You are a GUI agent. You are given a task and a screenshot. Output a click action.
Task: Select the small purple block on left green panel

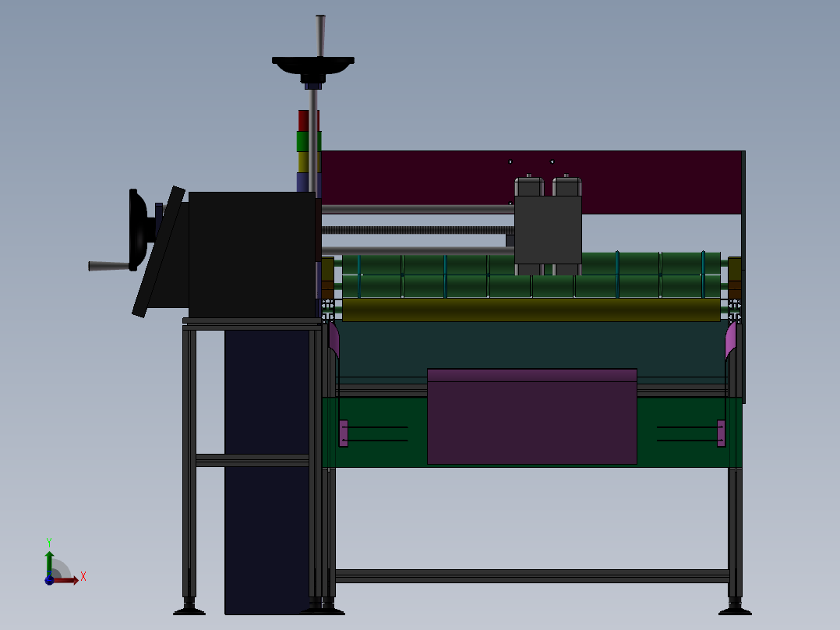coord(344,434)
